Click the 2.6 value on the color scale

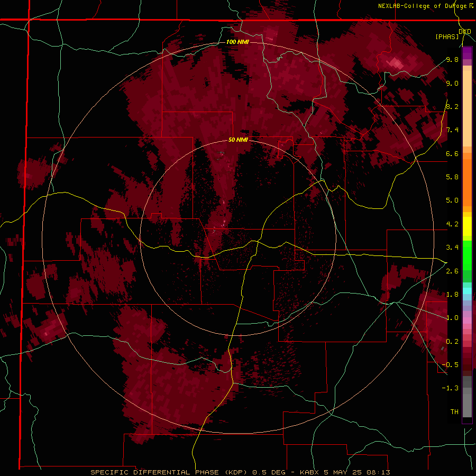point(452,271)
